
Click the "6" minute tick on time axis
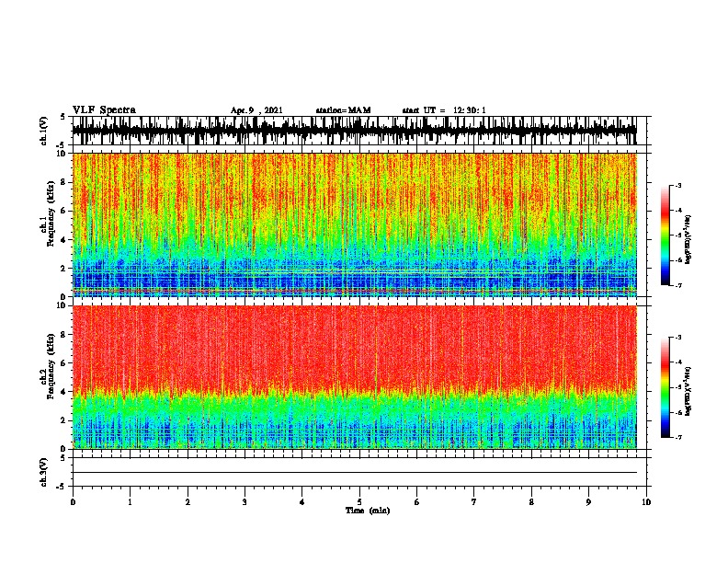click(417, 502)
